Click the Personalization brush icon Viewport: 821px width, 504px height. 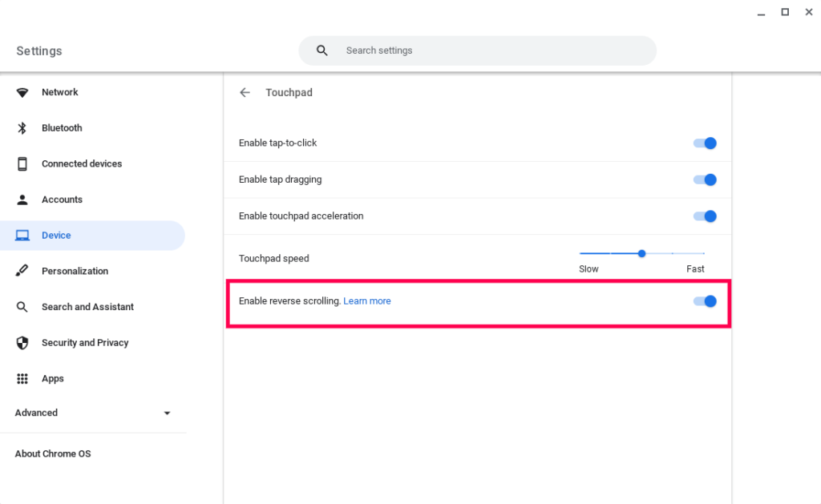pyautogui.click(x=22, y=271)
